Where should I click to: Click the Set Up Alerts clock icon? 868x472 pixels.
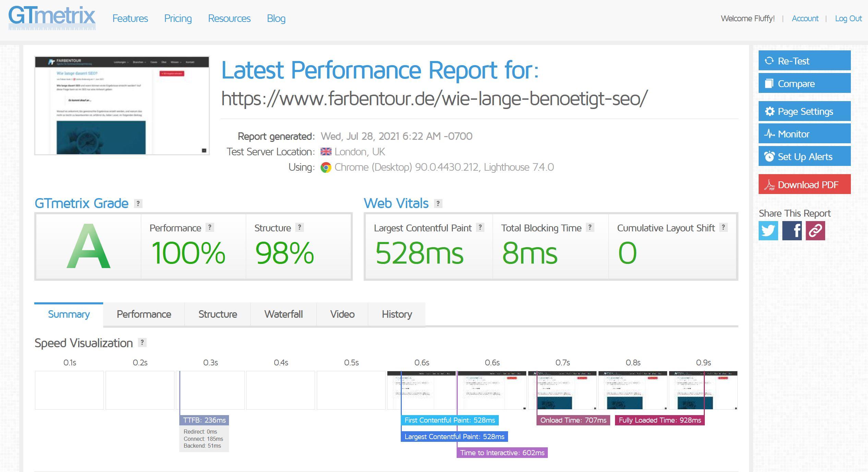(x=769, y=157)
